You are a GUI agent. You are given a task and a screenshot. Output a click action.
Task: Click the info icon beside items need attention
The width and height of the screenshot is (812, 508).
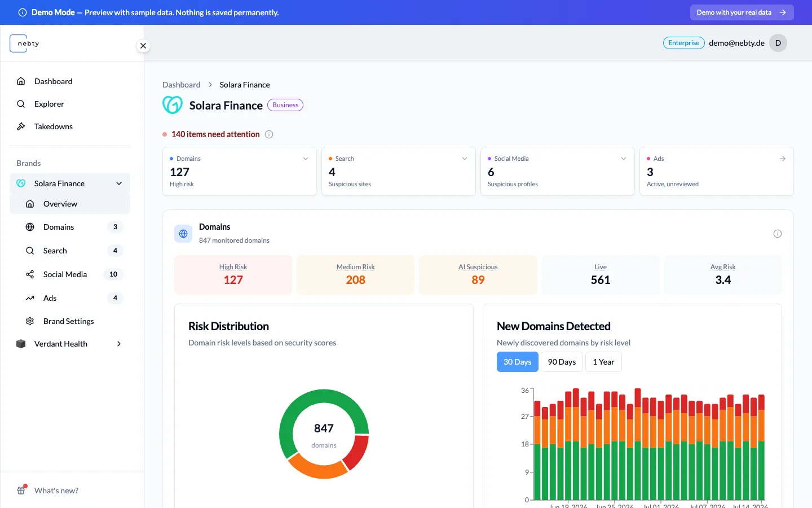tap(269, 134)
